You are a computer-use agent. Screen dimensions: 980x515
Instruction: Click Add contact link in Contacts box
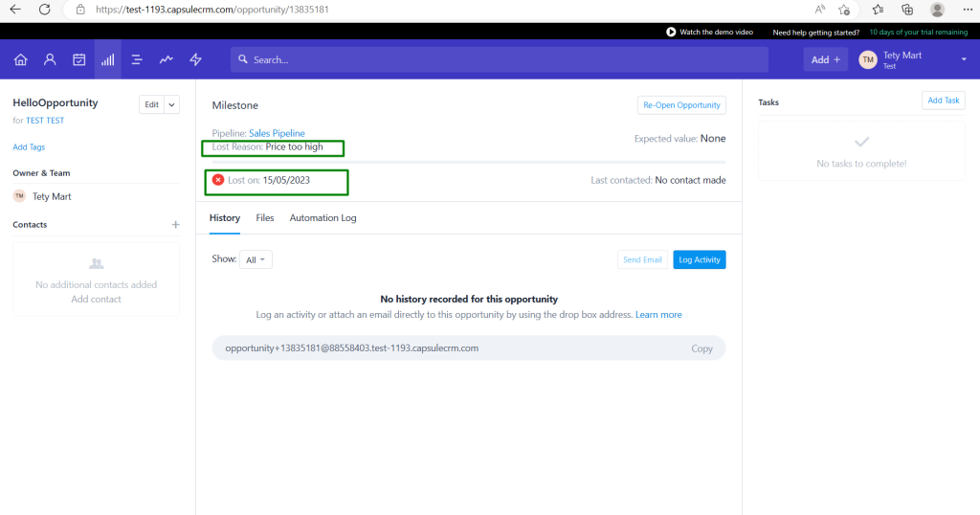(97, 300)
